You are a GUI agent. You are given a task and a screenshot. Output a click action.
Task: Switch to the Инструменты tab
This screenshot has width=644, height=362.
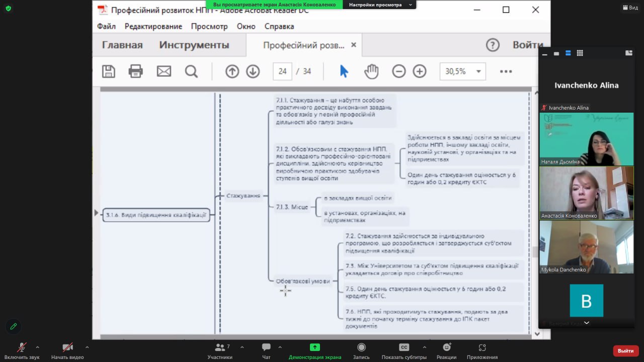[x=194, y=45]
